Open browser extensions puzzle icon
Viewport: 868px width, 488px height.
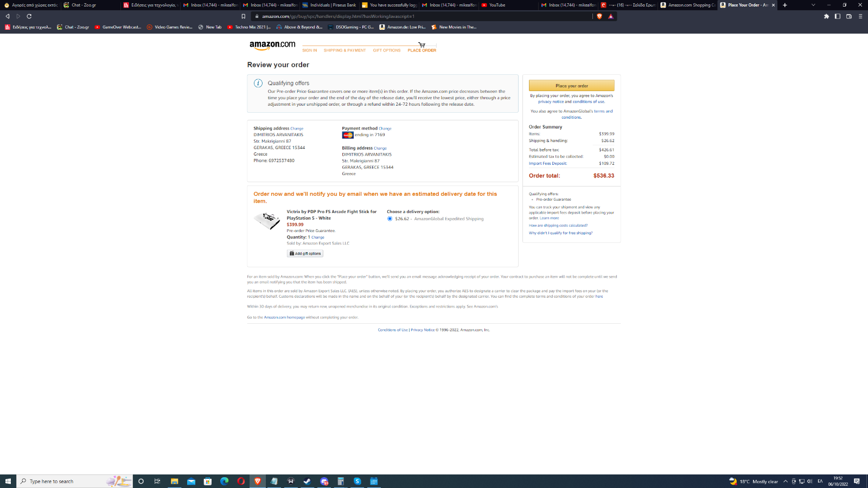(826, 16)
